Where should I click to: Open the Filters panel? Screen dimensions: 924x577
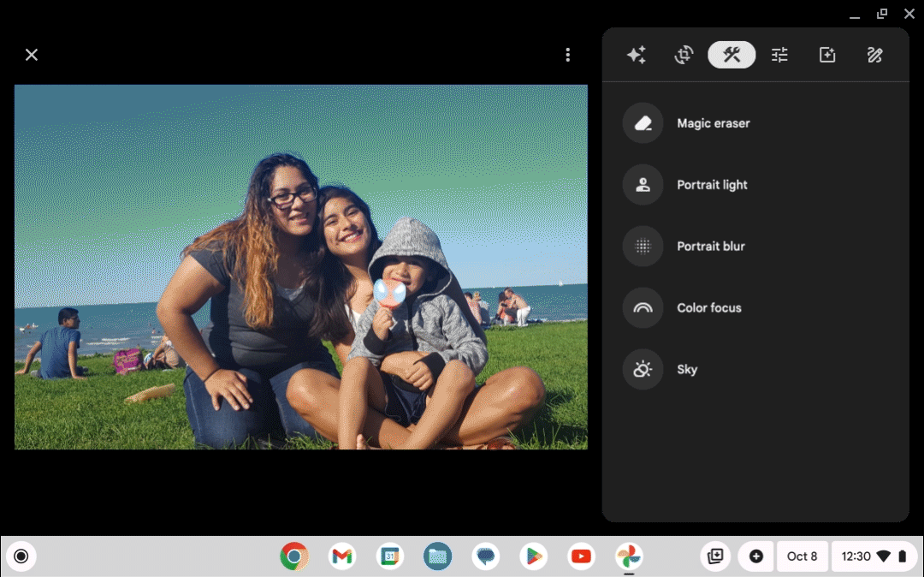coord(827,54)
